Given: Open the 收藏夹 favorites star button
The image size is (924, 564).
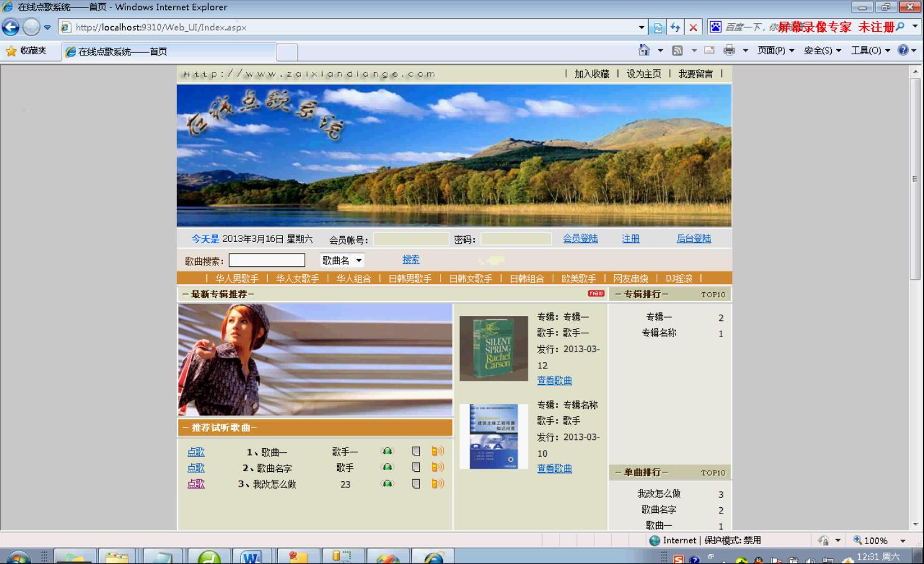Looking at the screenshot, I should pyautogui.click(x=26, y=50).
